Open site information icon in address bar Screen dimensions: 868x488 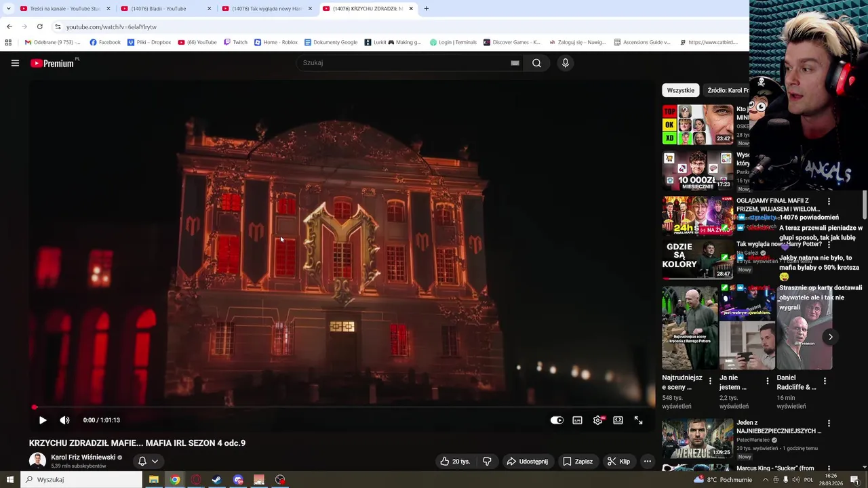(58, 27)
